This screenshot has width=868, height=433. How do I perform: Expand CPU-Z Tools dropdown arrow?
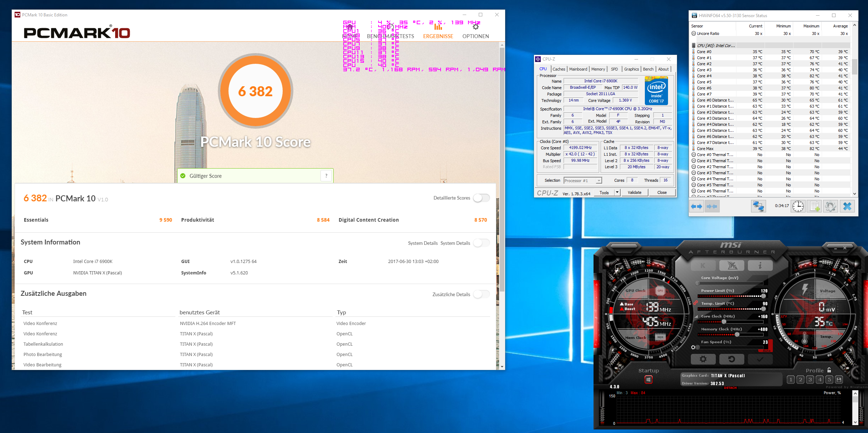[617, 192]
